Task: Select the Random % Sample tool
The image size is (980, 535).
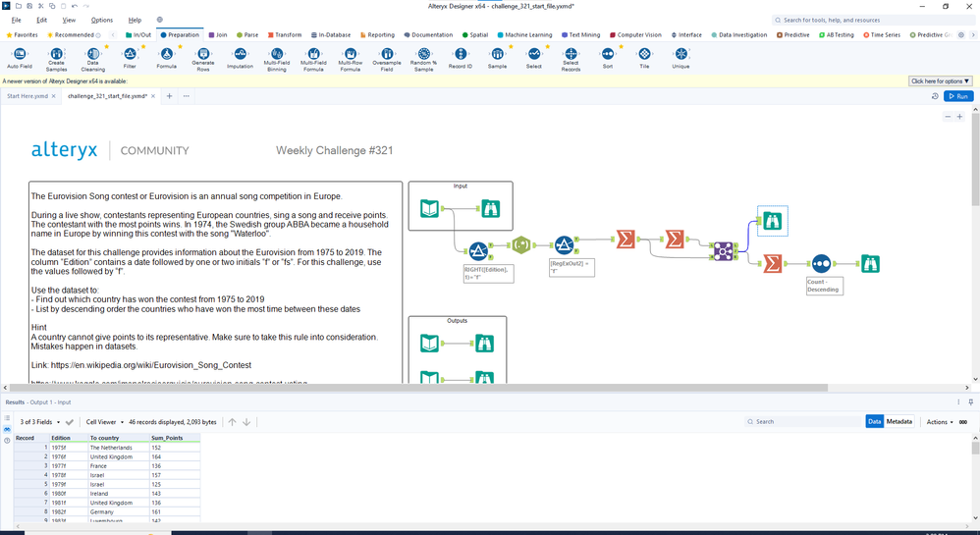Action: (424, 59)
